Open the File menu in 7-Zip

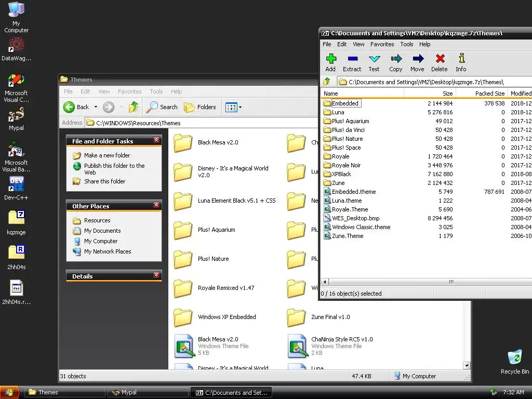(327, 44)
